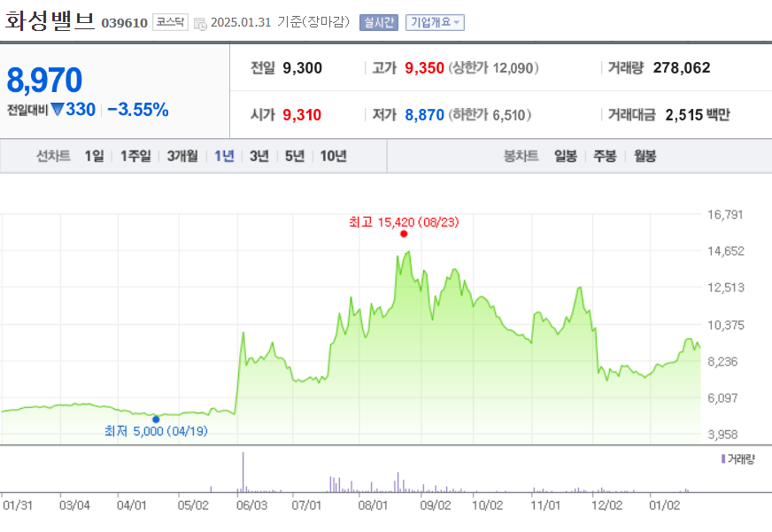The height and width of the screenshot is (532, 772).
Task: Select the 1일 line chart period
Action: (94, 156)
